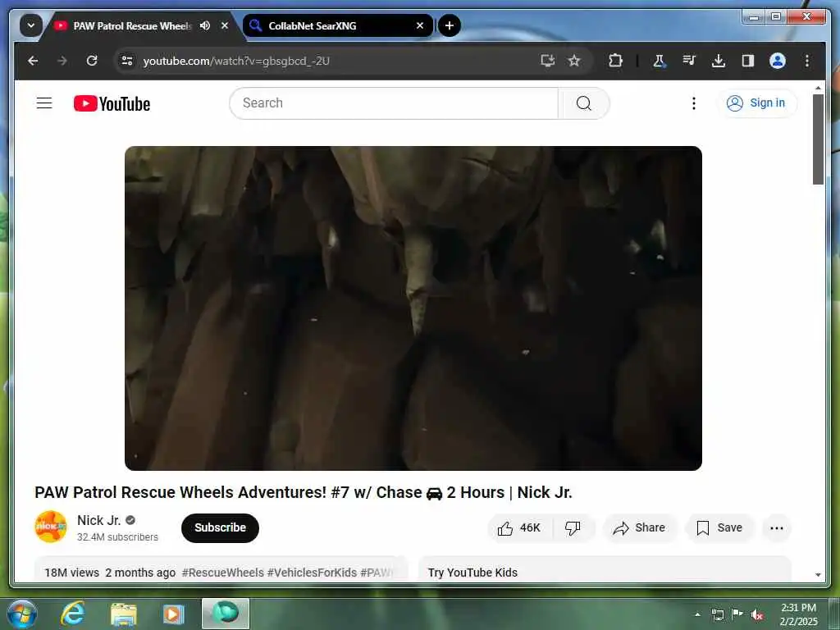Open the taskbar clock 2:31 PM
The image size is (840, 630).
tap(798, 614)
